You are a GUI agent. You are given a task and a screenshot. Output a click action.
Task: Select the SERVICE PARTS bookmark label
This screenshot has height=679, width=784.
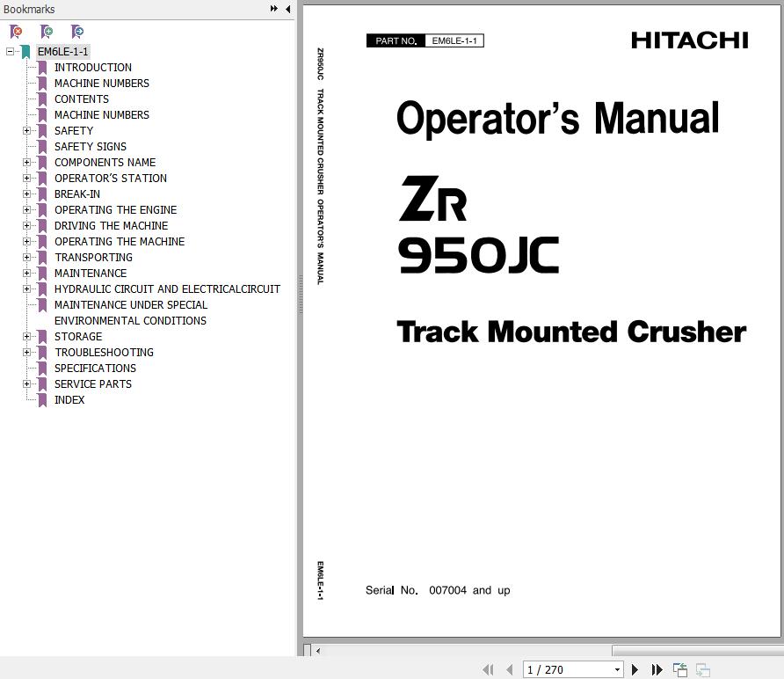pyautogui.click(x=93, y=383)
